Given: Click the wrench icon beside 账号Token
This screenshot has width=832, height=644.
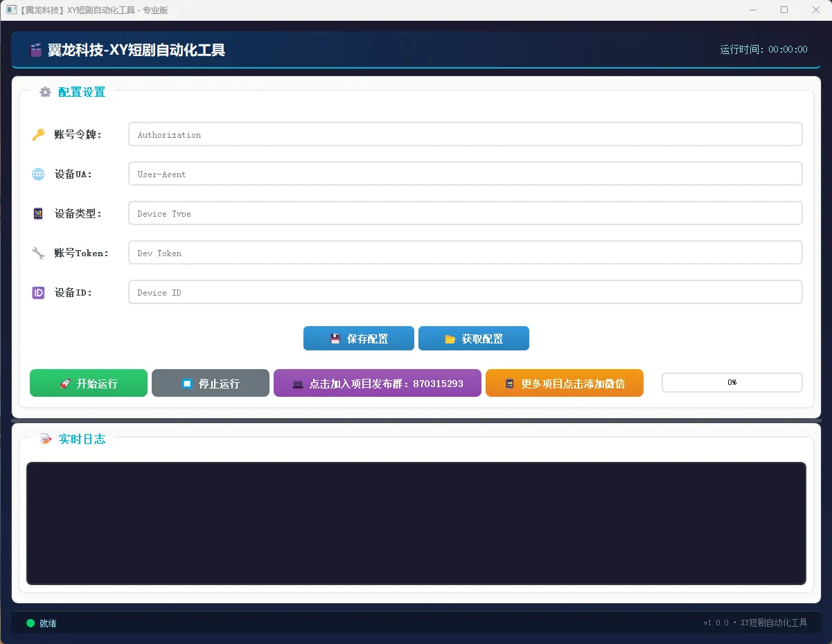Looking at the screenshot, I should click(38, 253).
